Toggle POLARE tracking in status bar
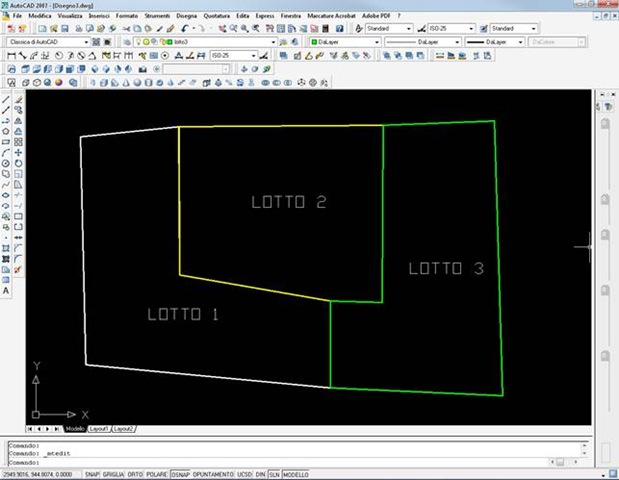The image size is (619, 480). (x=157, y=474)
